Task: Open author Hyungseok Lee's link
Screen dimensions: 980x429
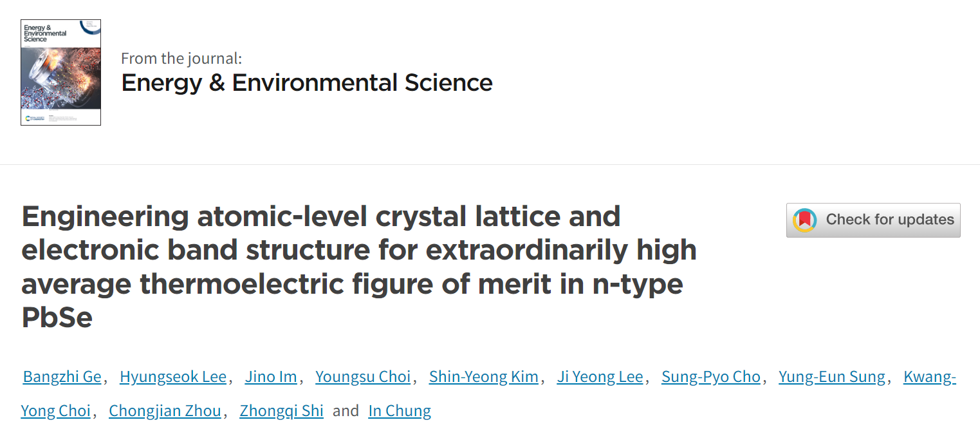Action: pos(173,377)
